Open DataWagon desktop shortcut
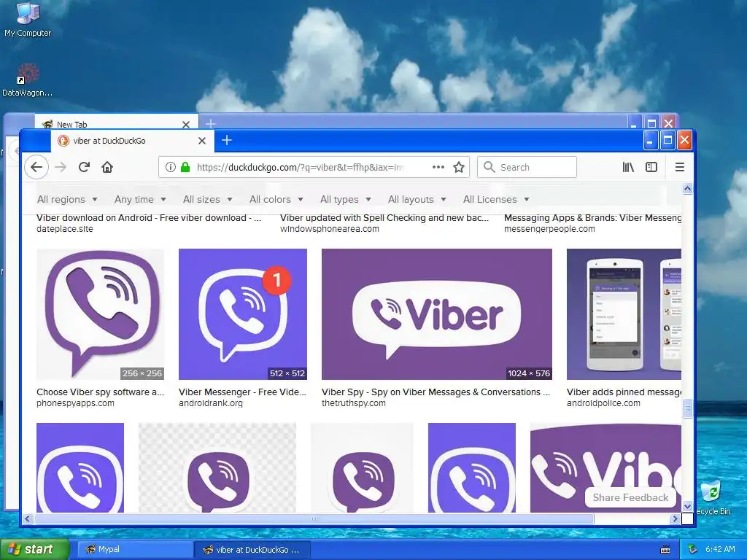 [x=27, y=80]
